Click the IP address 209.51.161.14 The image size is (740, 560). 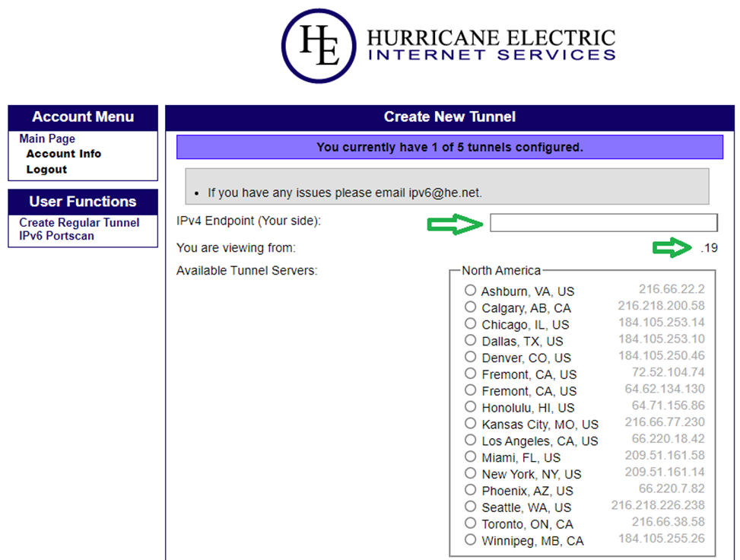pos(665,472)
